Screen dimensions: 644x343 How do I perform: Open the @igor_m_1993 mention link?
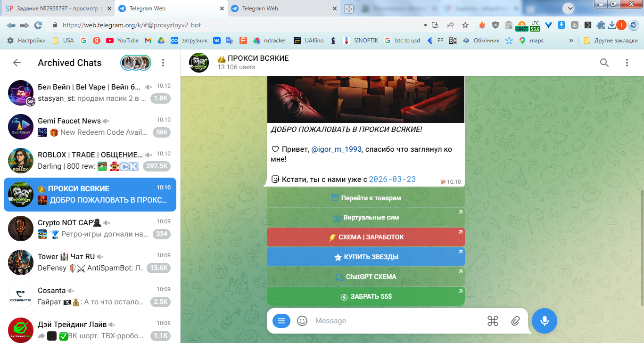336,149
